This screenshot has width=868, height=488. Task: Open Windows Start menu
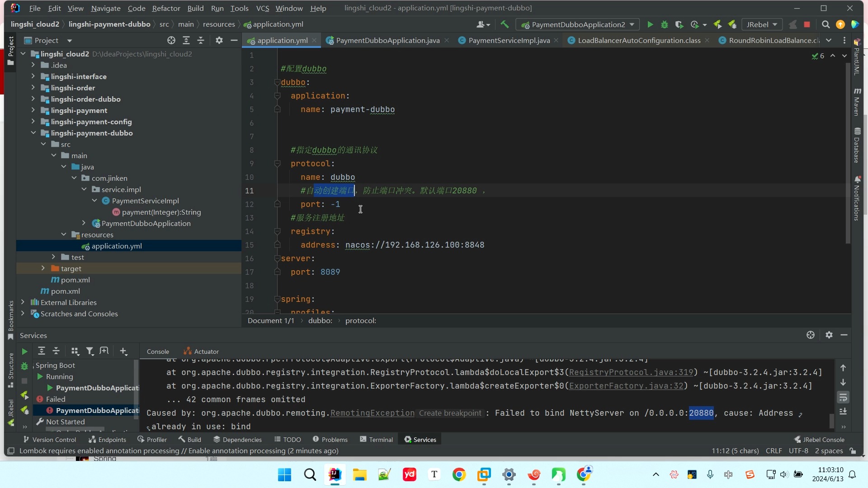point(284,474)
